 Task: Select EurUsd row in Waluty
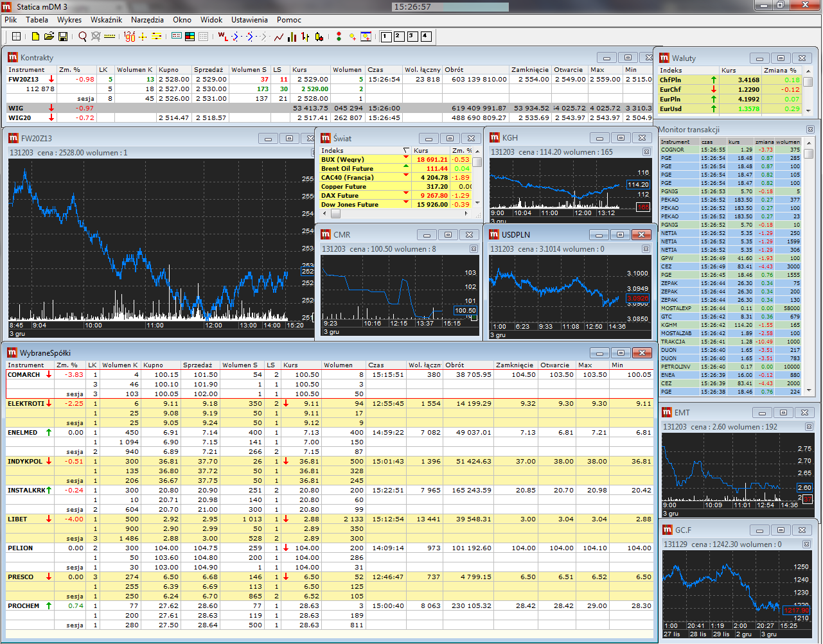click(731, 109)
